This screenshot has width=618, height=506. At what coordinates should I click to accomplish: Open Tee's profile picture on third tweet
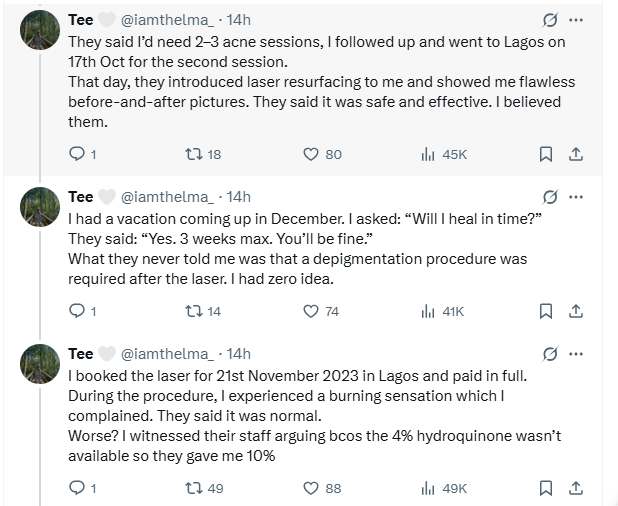(40, 364)
